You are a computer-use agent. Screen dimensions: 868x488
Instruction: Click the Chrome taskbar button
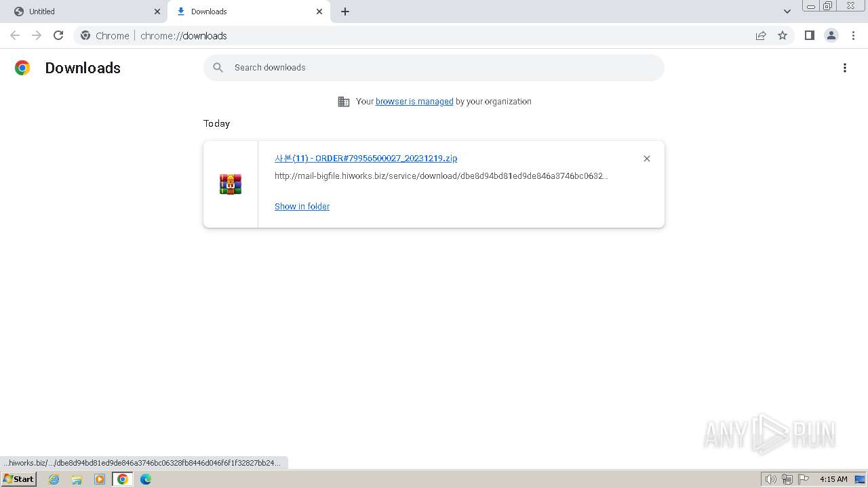coord(123,479)
